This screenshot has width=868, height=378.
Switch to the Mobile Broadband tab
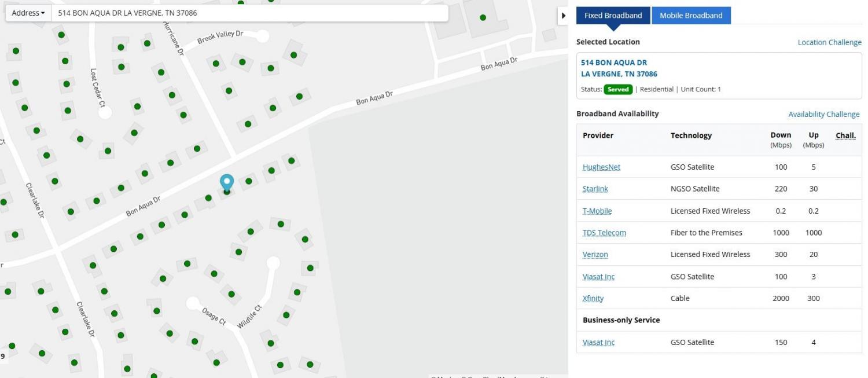tap(691, 16)
